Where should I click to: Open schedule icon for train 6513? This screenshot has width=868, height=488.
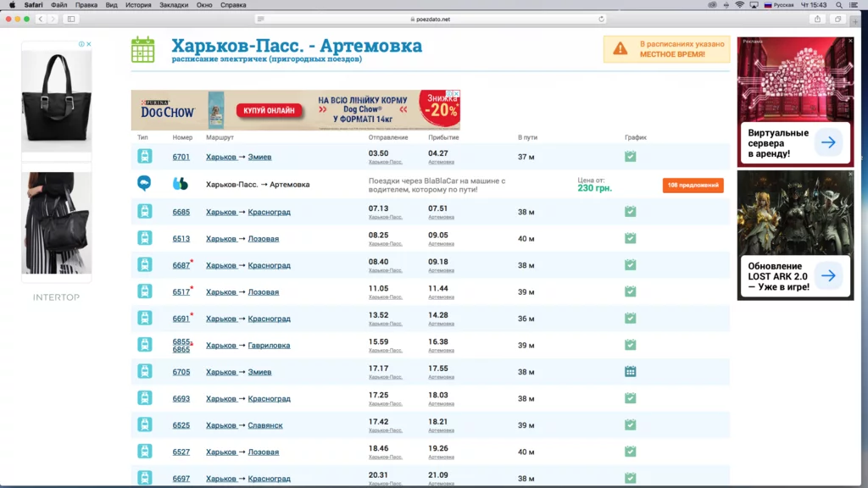[x=630, y=238]
